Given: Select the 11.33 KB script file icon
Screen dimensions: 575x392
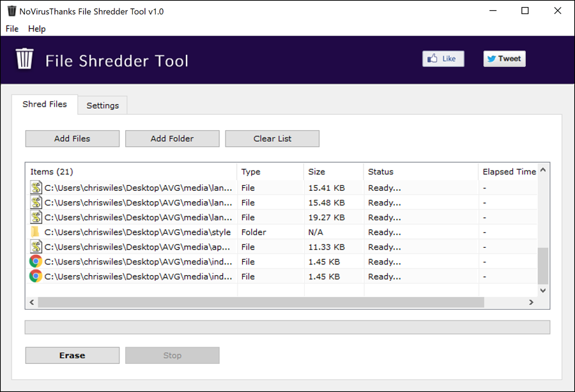Looking at the screenshot, I should pyautogui.click(x=36, y=247).
